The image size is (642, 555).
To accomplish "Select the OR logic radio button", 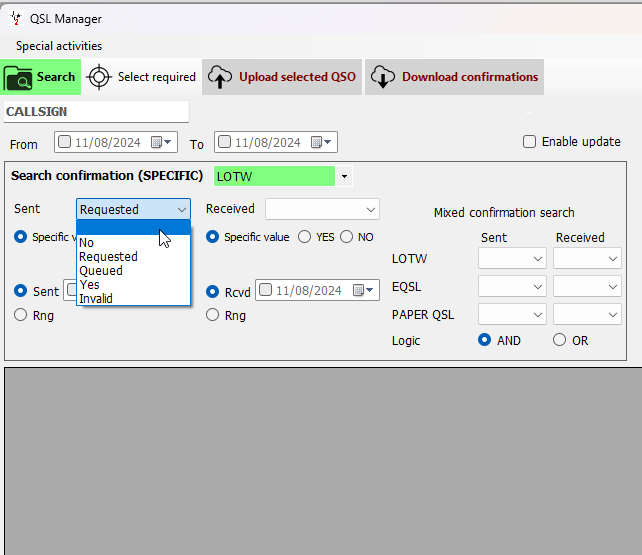I will [x=559, y=340].
